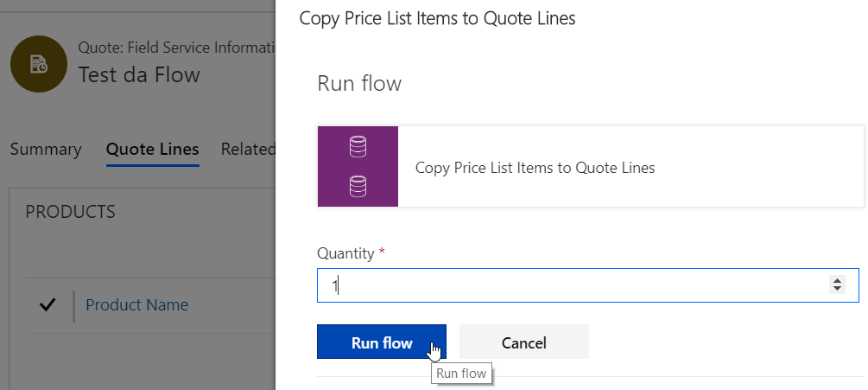Click the PRODUCTS section header
This screenshot has height=390, width=868.
(71, 212)
